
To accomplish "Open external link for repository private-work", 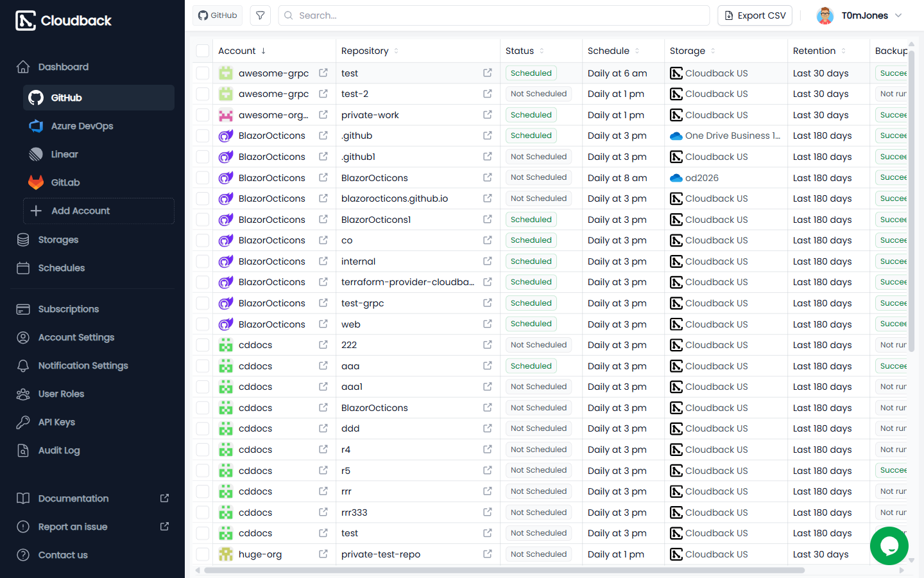I will click(x=488, y=115).
